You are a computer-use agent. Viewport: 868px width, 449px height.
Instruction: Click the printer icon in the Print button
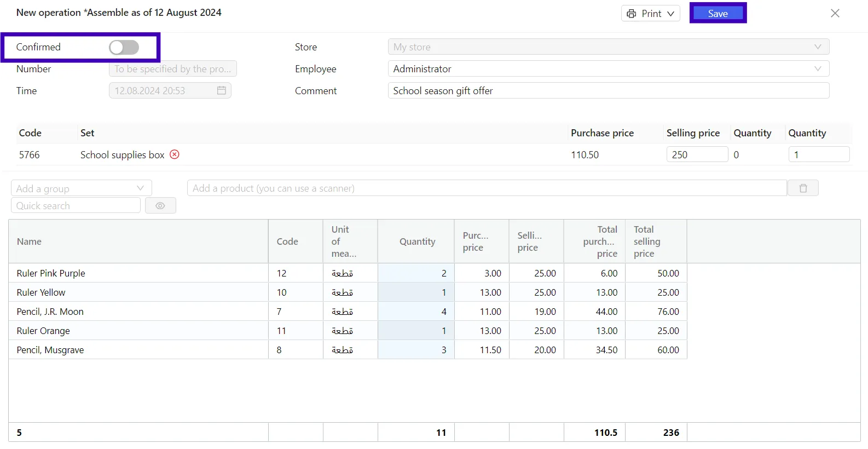(632, 14)
